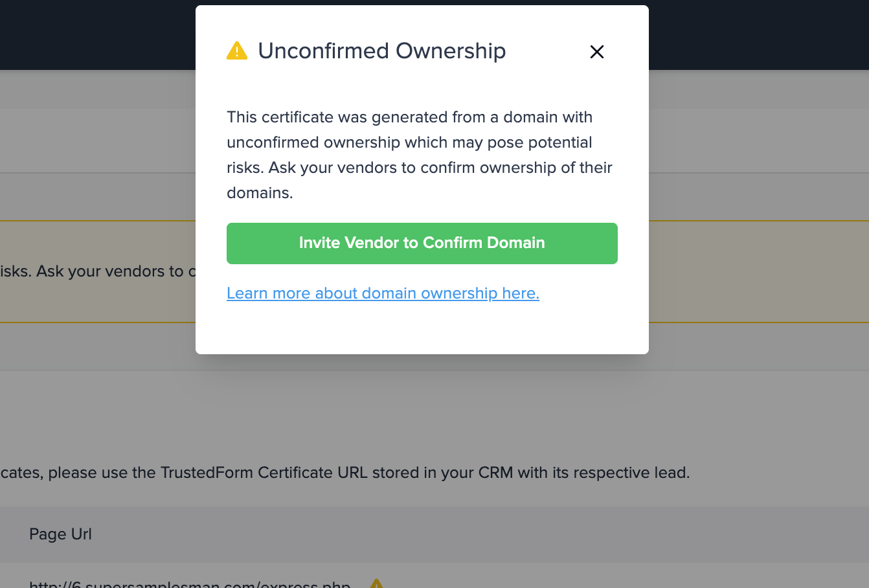Click 'unconfirmed ownership which may pose potential' line
The width and height of the screenshot is (869, 588).
pyautogui.click(x=409, y=142)
